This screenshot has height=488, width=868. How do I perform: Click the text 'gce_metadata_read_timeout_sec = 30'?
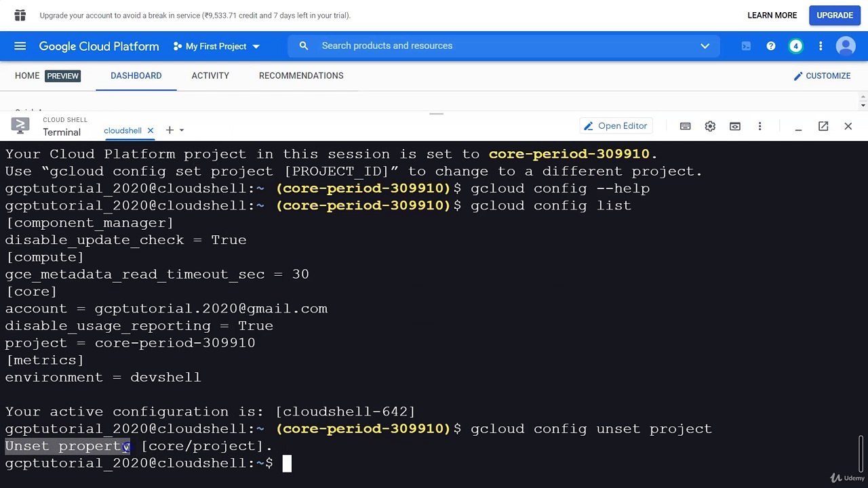[x=157, y=274]
